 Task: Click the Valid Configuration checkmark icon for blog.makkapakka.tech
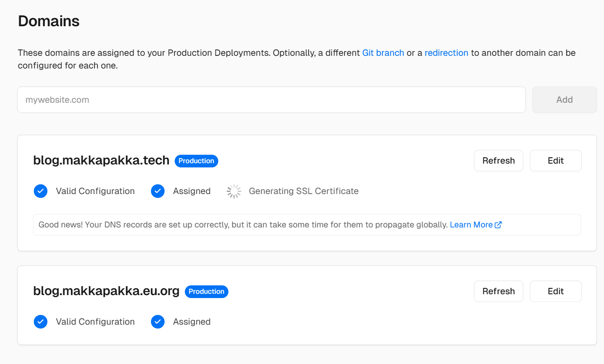point(41,191)
